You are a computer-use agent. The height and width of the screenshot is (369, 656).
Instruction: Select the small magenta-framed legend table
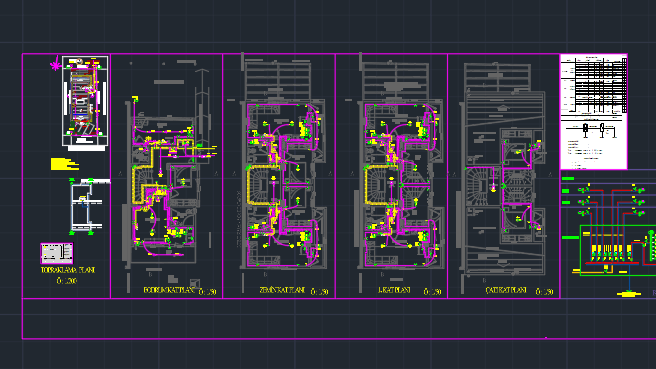56,253
